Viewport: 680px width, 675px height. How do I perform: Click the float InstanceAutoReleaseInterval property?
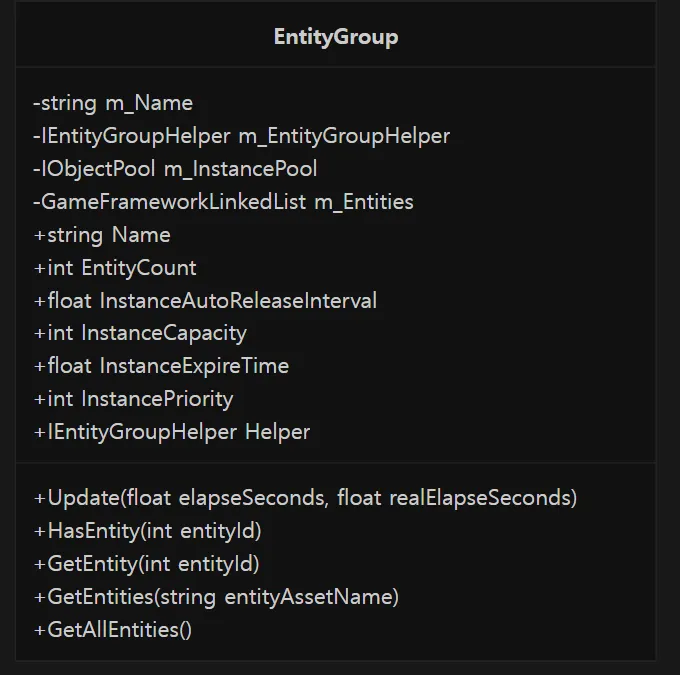click(x=205, y=301)
